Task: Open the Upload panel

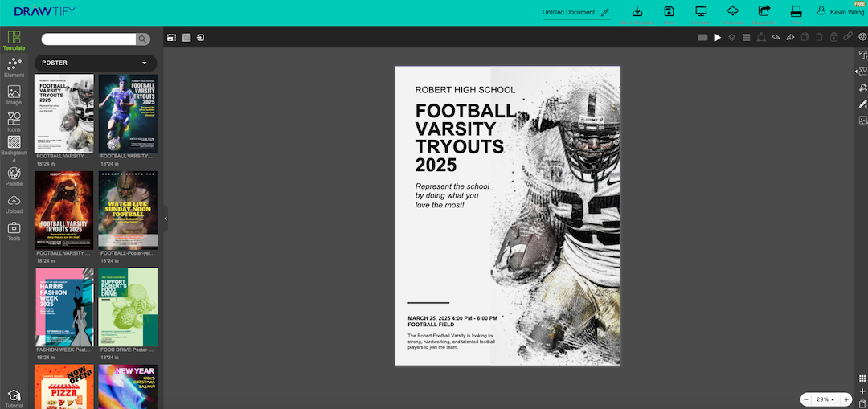Action: click(14, 204)
